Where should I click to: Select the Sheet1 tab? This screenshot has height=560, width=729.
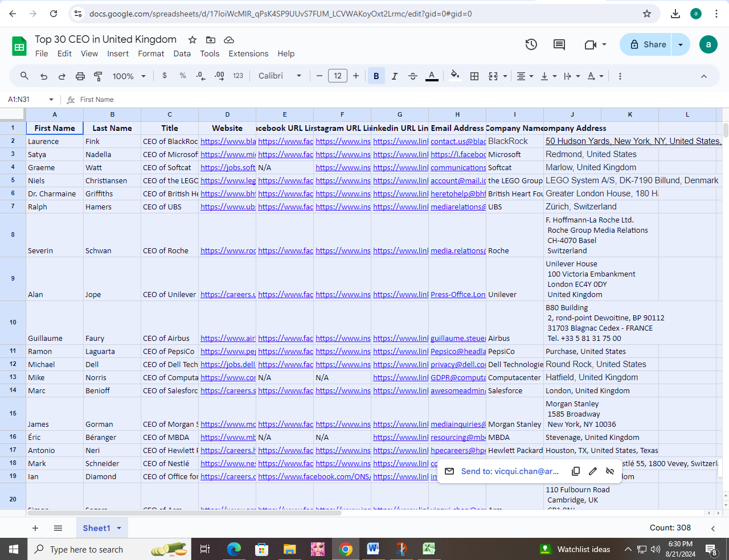pos(97,528)
